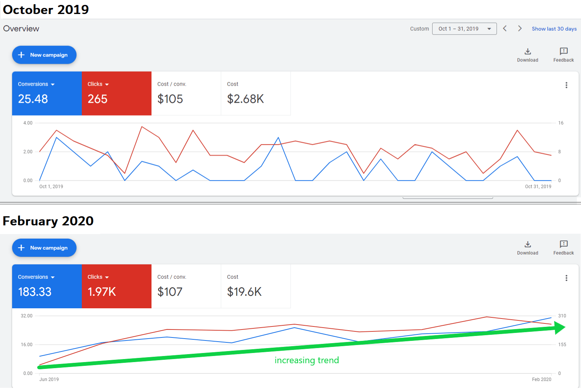
Task: Open the Conversions metric dropdown showing 25.48
Action: (36, 84)
